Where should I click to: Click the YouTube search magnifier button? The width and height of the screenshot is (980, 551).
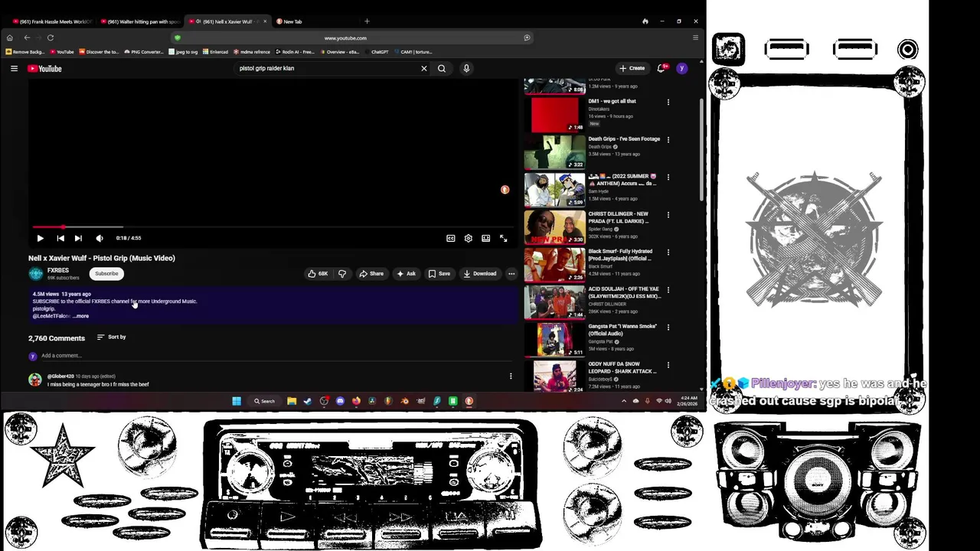(x=442, y=68)
